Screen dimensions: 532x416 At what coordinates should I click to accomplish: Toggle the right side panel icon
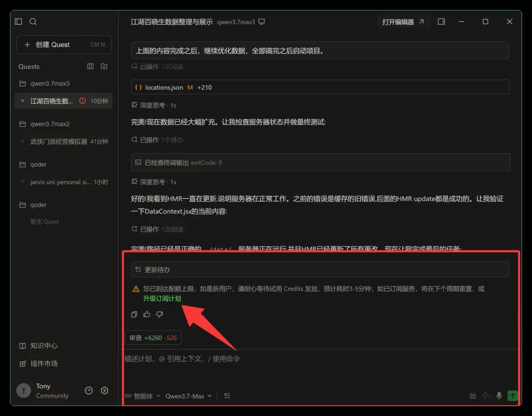point(441,22)
